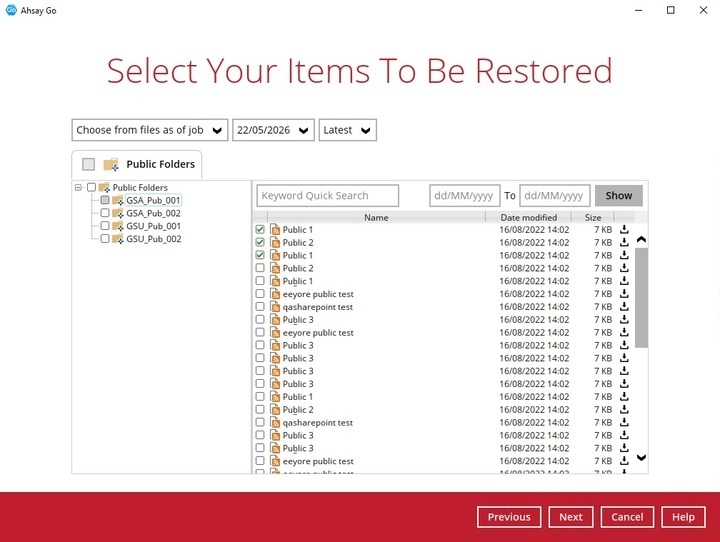Click item icon of first Public 3 row

pos(275,319)
